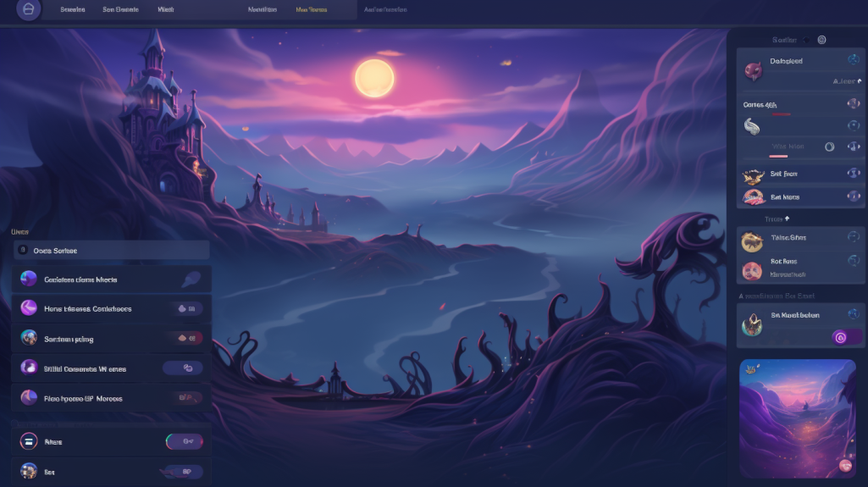The image size is (868, 487).
Task: Click the blue crowd avatar in the last left row
Action: 29,471
